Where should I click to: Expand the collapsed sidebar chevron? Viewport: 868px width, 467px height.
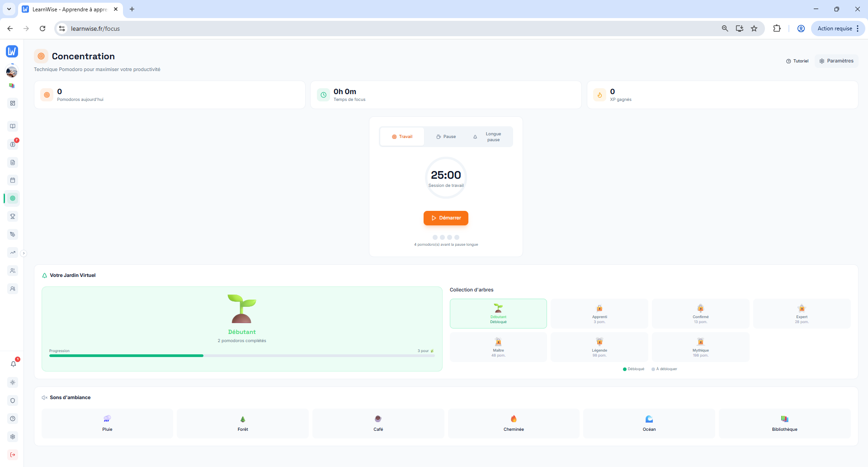(24, 253)
